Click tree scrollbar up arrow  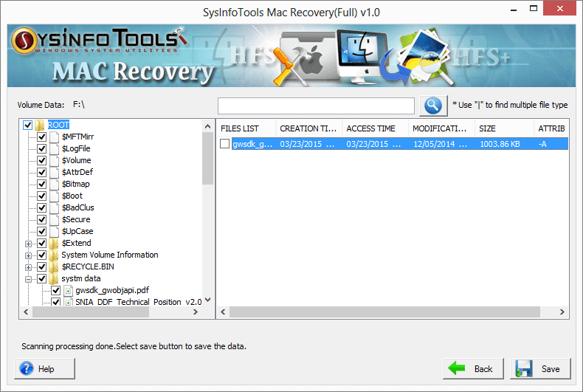coord(208,126)
